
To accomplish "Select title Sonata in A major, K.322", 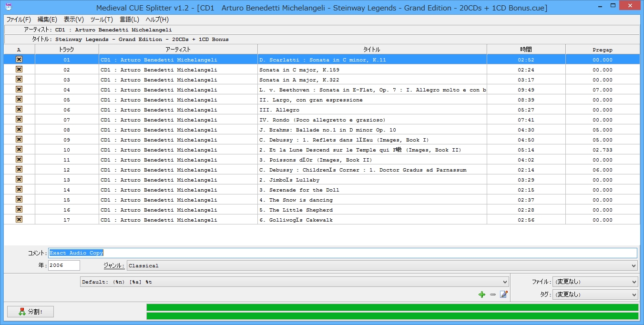I will tap(372, 80).
